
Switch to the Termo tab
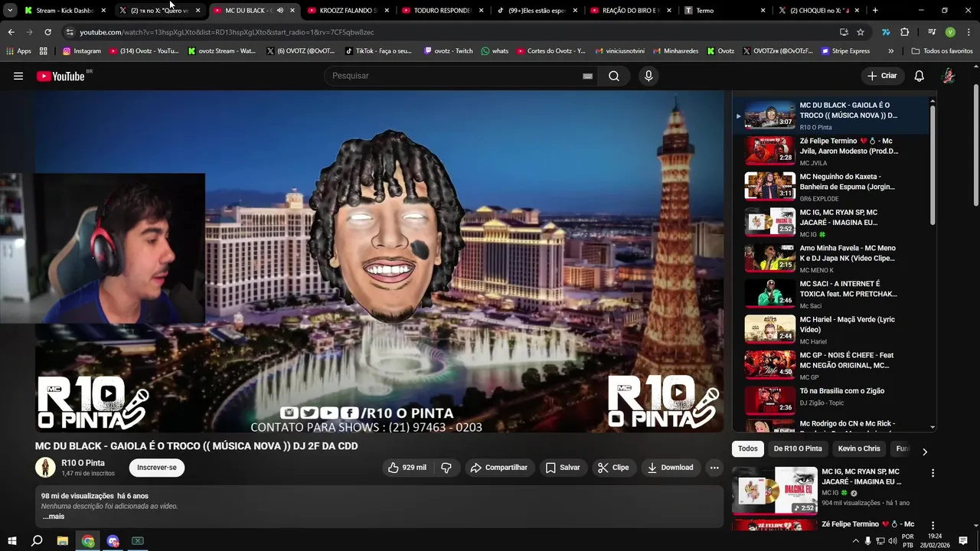pos(725,11)
